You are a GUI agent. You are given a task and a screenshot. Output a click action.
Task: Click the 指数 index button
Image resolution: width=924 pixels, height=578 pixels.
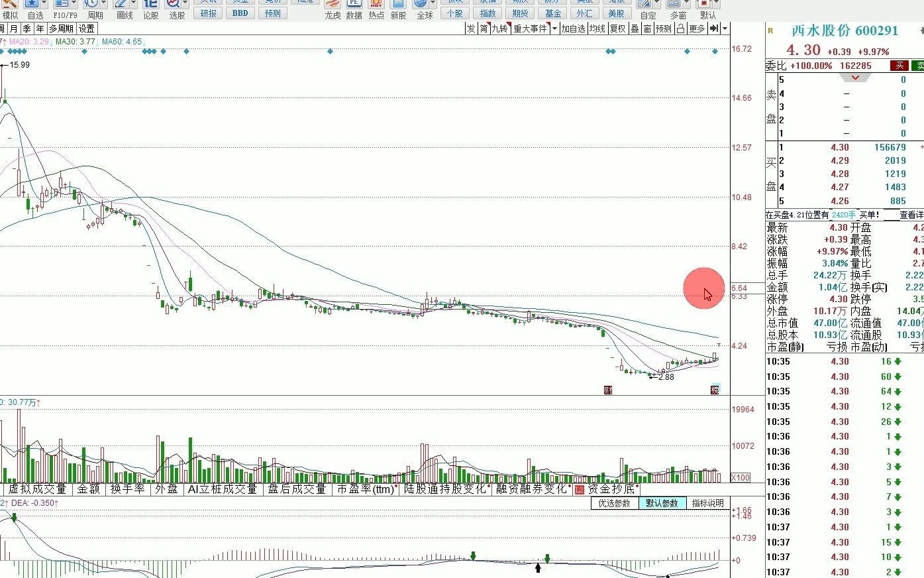click(488, 13)
